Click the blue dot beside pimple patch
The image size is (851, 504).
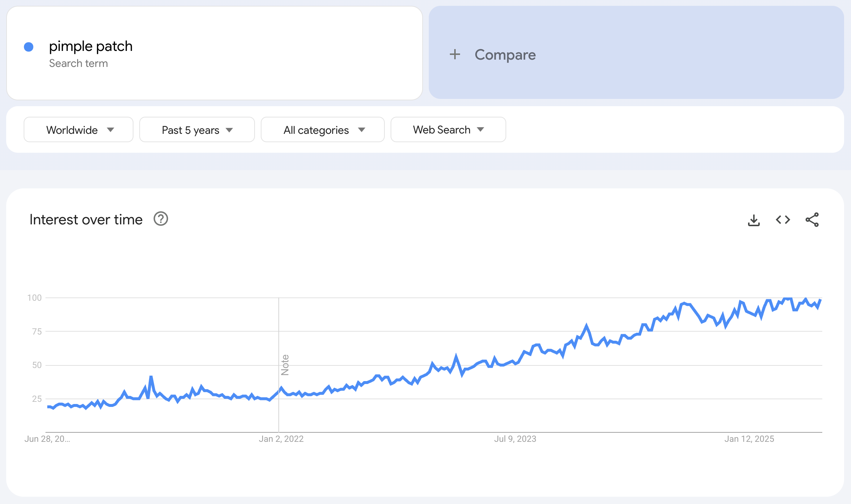tap(29, 47)
